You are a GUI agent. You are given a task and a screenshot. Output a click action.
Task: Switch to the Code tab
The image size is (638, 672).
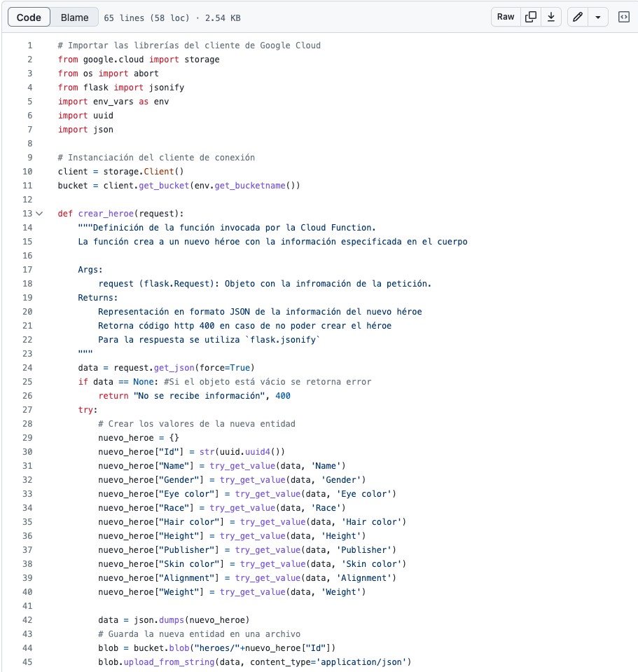[x=29, y=18]
